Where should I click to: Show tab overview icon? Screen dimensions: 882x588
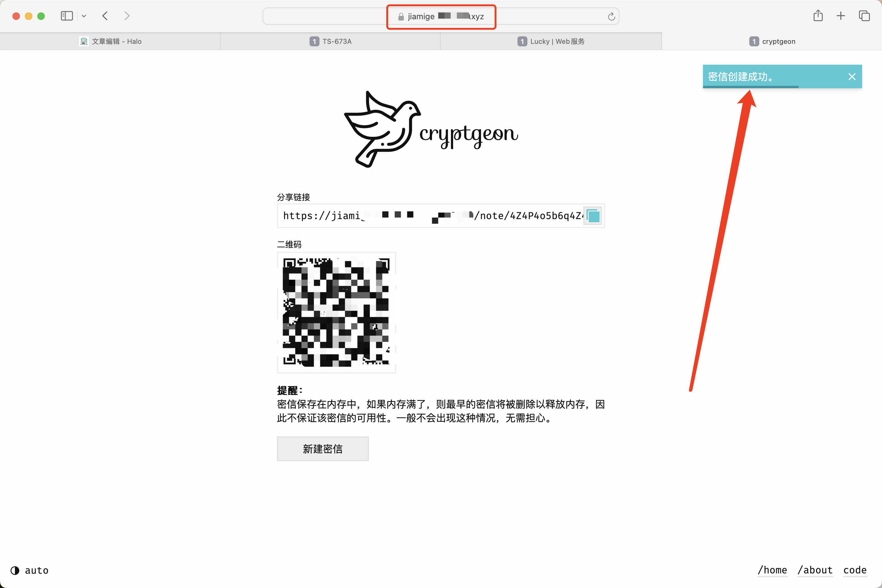click(864, 16)
